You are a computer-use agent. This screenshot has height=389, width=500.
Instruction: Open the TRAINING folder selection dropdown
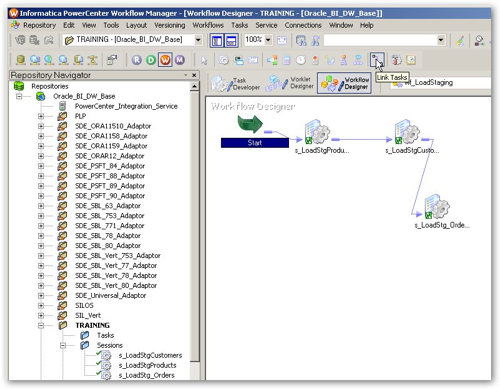198,40
